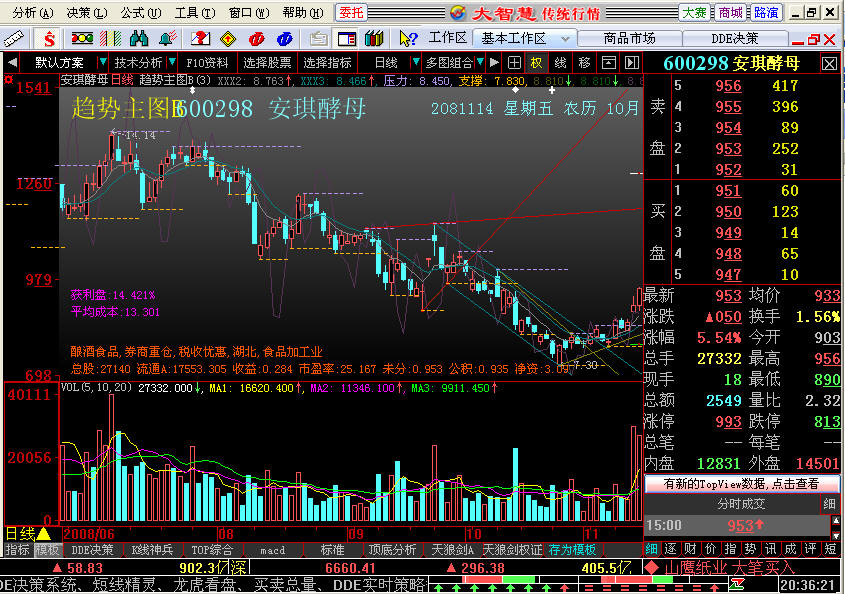
Task: Click the red circular info icon
Action: [257, 38]
